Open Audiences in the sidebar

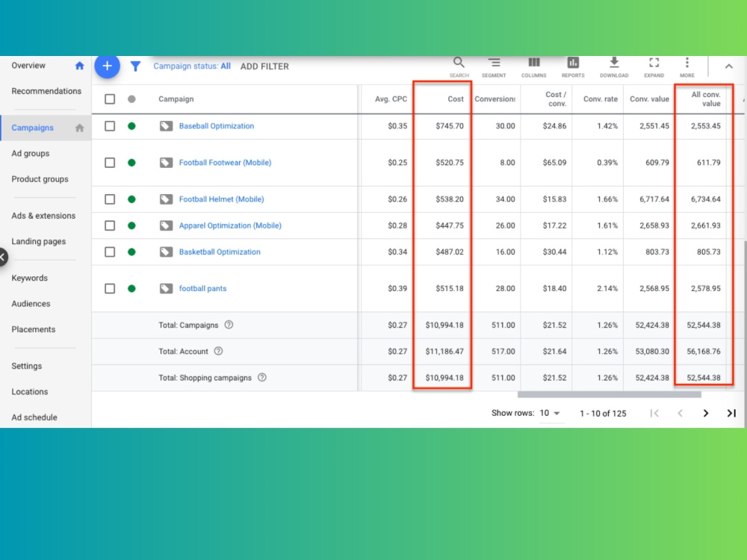pos(31,304)
